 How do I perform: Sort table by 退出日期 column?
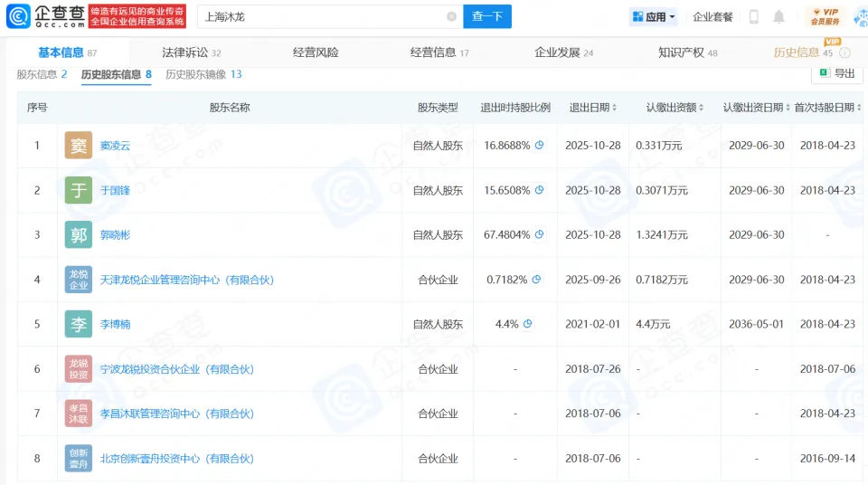coord(615,108)
